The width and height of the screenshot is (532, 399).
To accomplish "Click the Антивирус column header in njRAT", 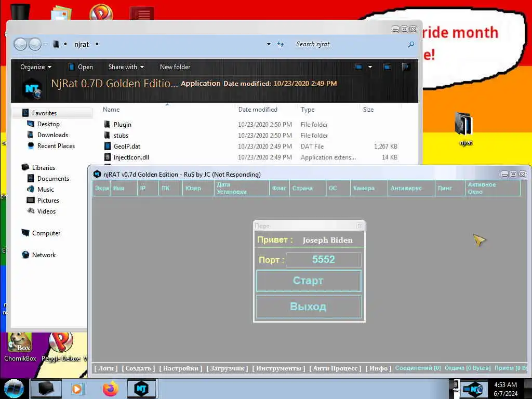I will tap(411, 188).
